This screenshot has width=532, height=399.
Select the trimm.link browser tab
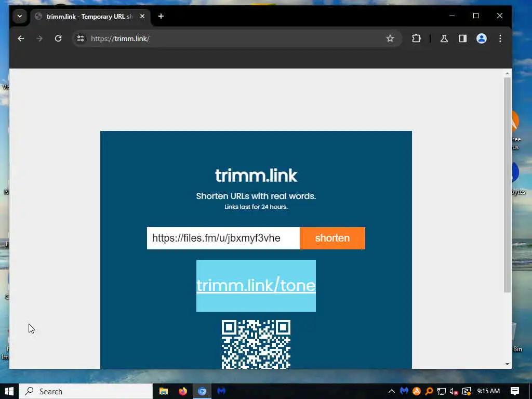coord(89,16)
